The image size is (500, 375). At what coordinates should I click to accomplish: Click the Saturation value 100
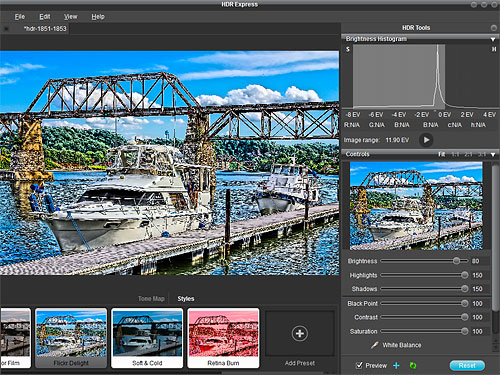tap(477, 332)
